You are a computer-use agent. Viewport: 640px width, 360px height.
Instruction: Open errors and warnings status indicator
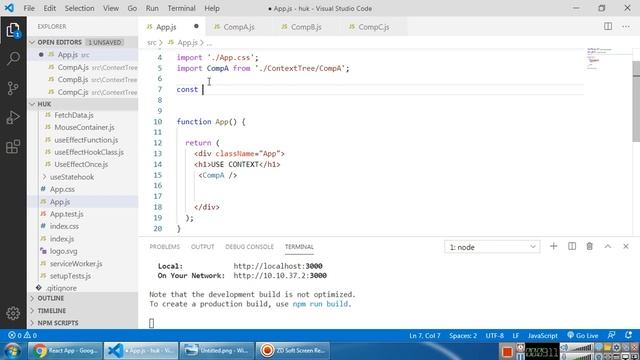tap(22, 335)
